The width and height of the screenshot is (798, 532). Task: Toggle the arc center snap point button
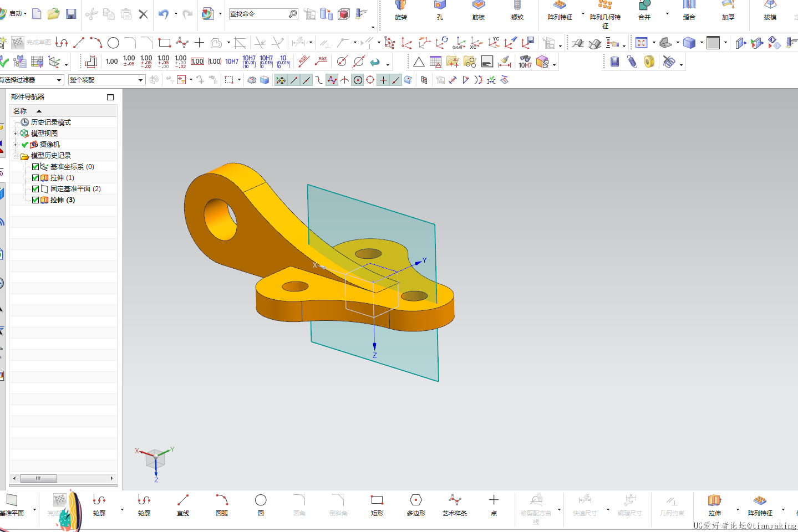pyautogui.click(x=358, y=80)
